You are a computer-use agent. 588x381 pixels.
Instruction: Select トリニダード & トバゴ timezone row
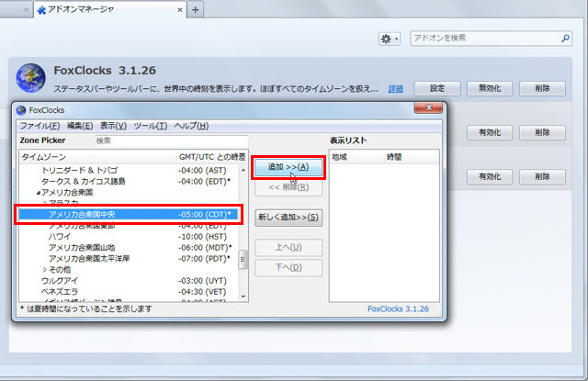[x=129, y=171]
